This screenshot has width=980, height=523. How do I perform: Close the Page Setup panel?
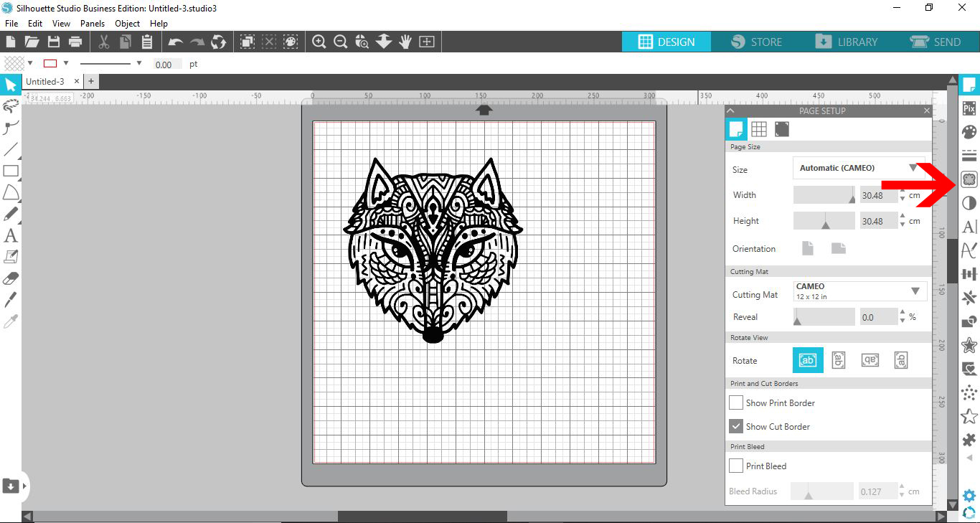click(x=927, y=110)
